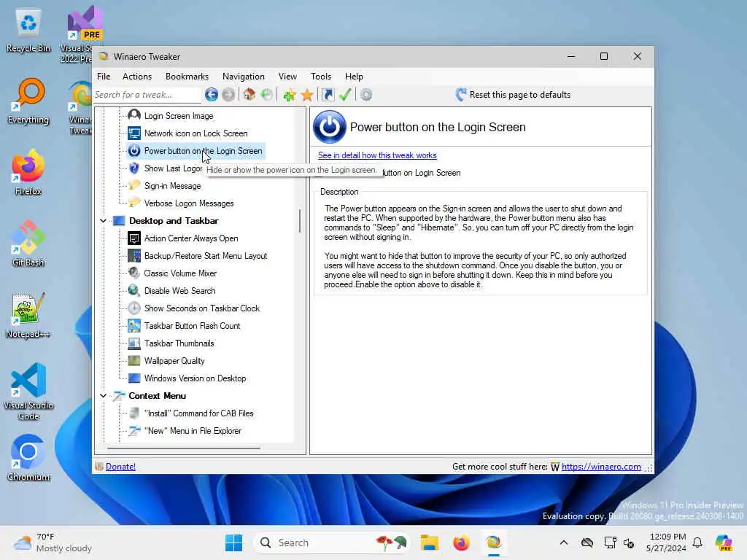Select Taskbar Button Flash Count
747x560 pixels.
(185, 326)
